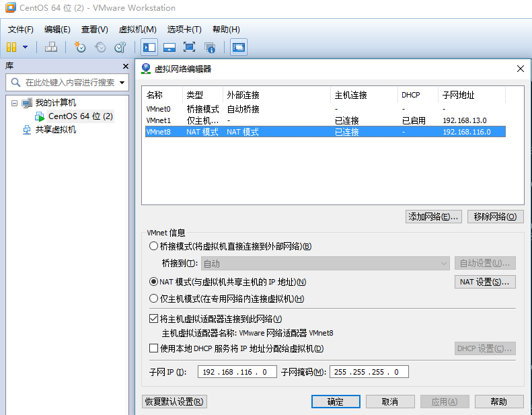Click the thumbnail bar view icon
532x415 pixels.
169,47
